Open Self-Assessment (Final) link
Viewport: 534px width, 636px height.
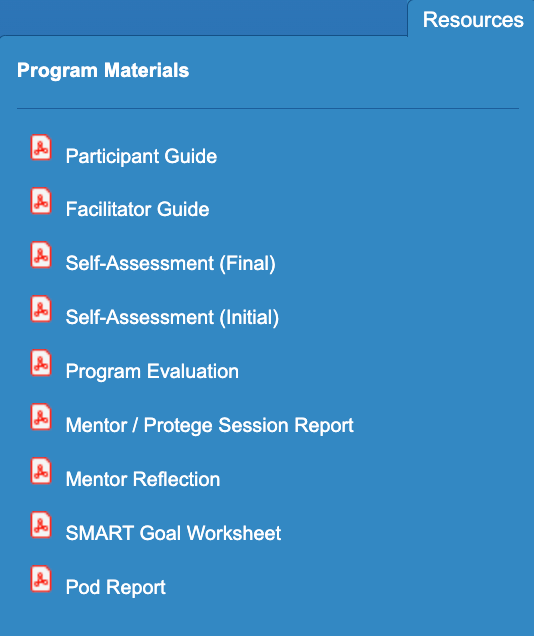pyautogui.click(x=170, y=263)
